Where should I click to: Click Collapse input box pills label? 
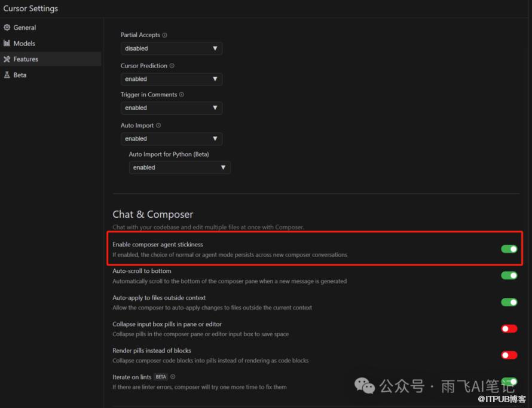pos(167,324)
